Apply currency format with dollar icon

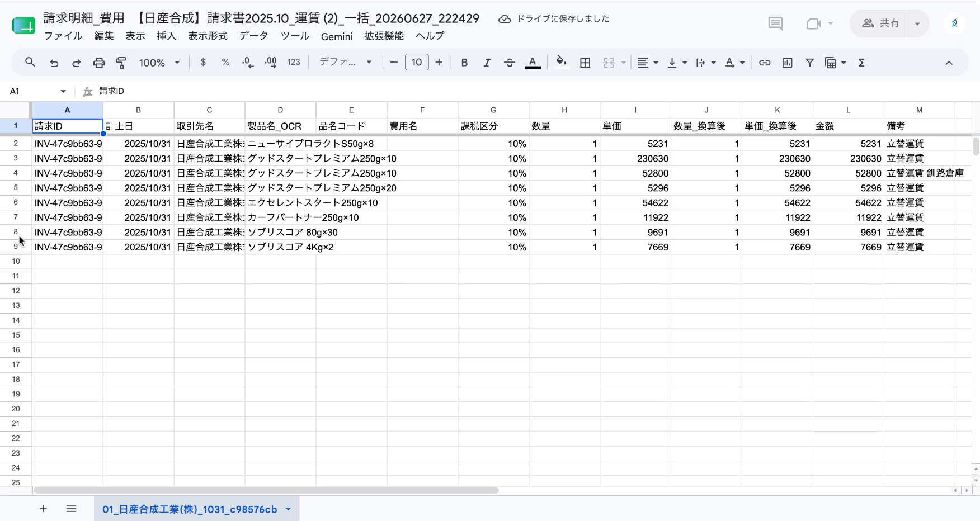pos(203,63)
